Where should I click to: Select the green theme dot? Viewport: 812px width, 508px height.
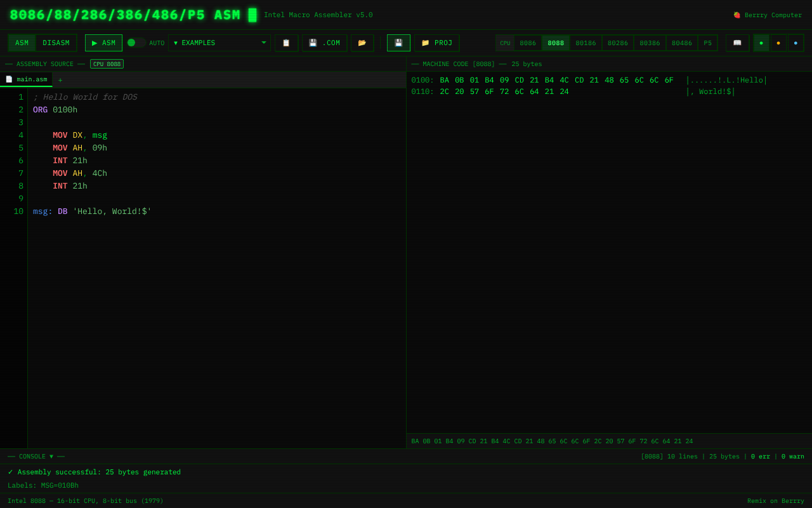point(761,43)
